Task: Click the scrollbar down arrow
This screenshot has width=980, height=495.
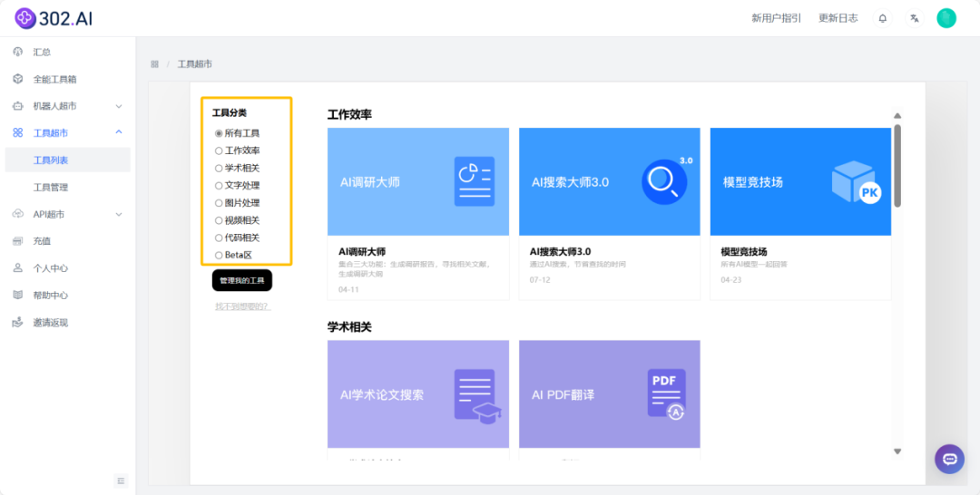Action: pyautogui.click(x=897, y=451)
